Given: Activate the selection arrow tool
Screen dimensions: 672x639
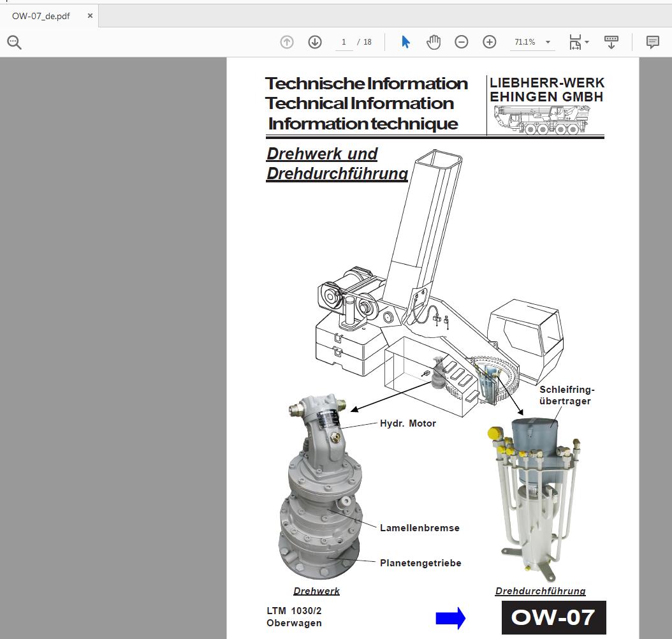Looking at the screenshot, I should 405,42.
